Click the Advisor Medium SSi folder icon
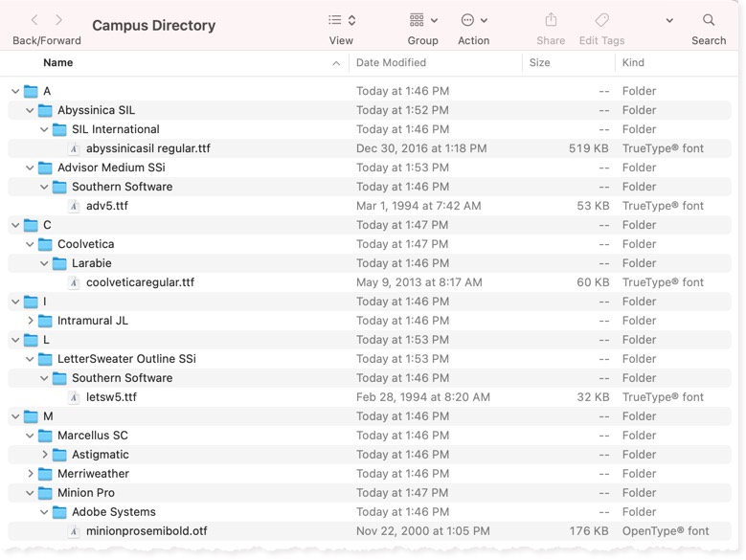This screenshot has width=746, height=560. pos(45,168)
